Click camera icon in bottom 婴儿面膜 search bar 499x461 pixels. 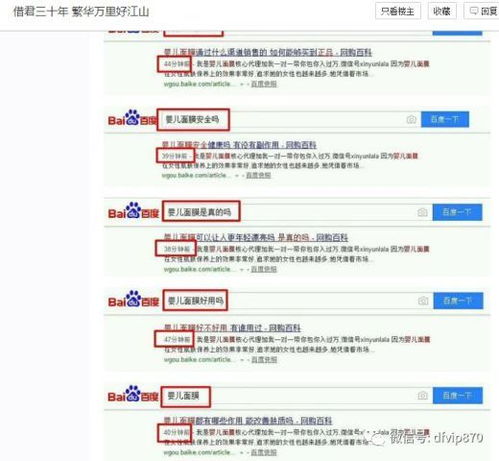(422, 395)
